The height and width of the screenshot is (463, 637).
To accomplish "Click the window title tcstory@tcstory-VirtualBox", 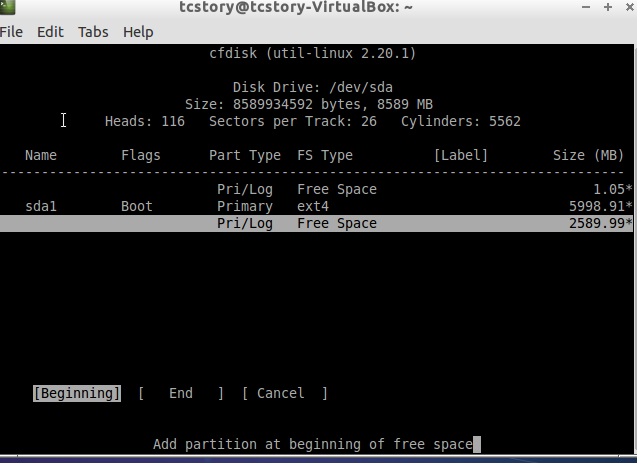I will click(296, 6).
